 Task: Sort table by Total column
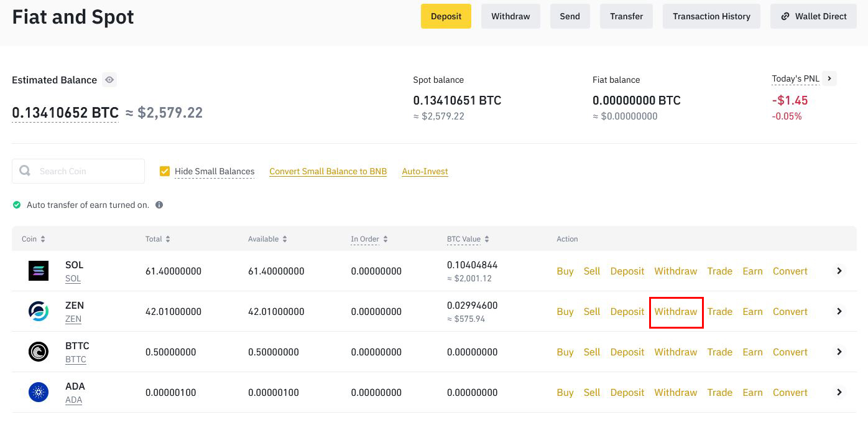(158, 239)
